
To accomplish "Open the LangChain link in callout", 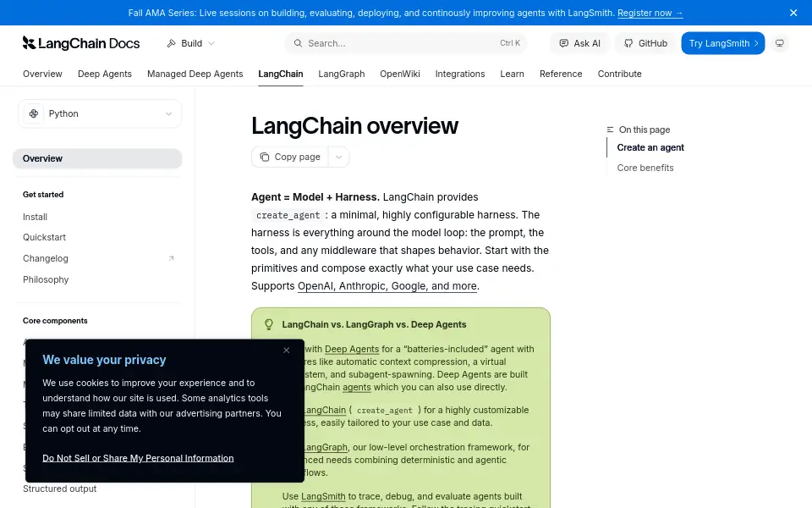I will point(324,410).
